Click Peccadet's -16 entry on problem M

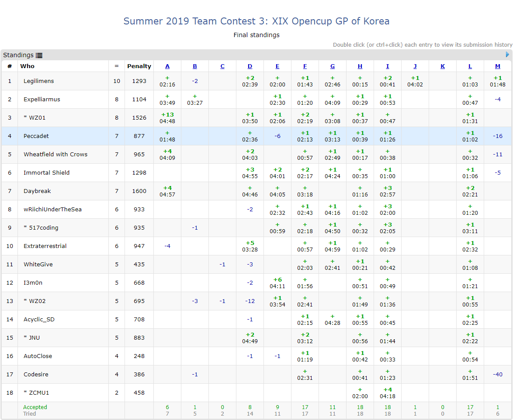[x=498, y=136]
